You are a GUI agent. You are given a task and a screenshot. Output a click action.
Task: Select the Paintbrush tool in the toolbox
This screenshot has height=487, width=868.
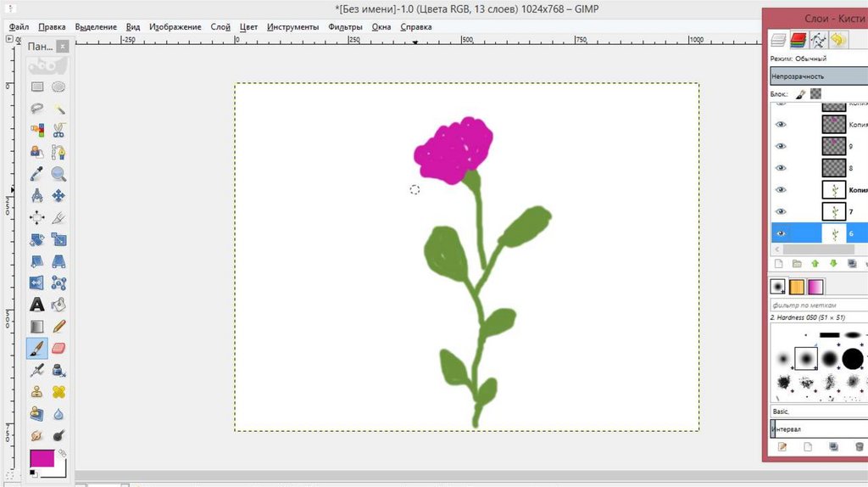[36, 348]
